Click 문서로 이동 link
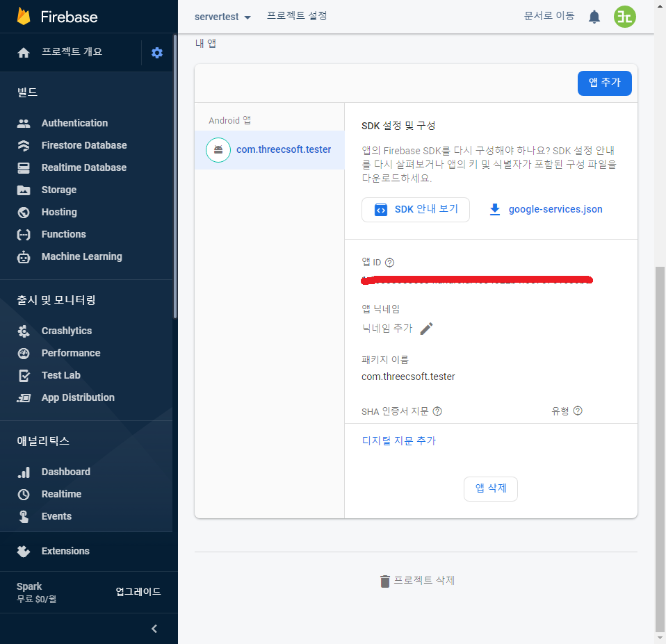The image size is (666, 644). (549, 16)
